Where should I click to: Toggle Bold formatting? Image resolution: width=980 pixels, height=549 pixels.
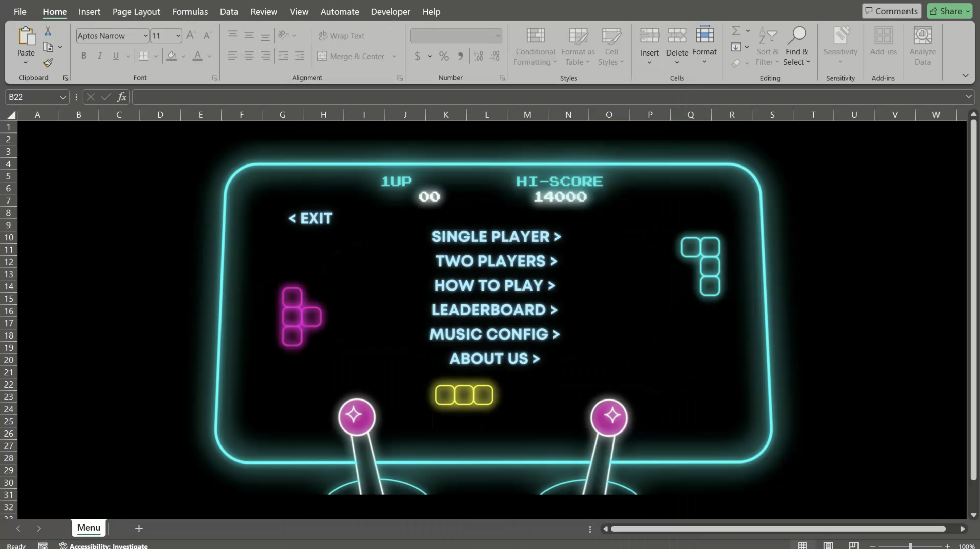84,56
